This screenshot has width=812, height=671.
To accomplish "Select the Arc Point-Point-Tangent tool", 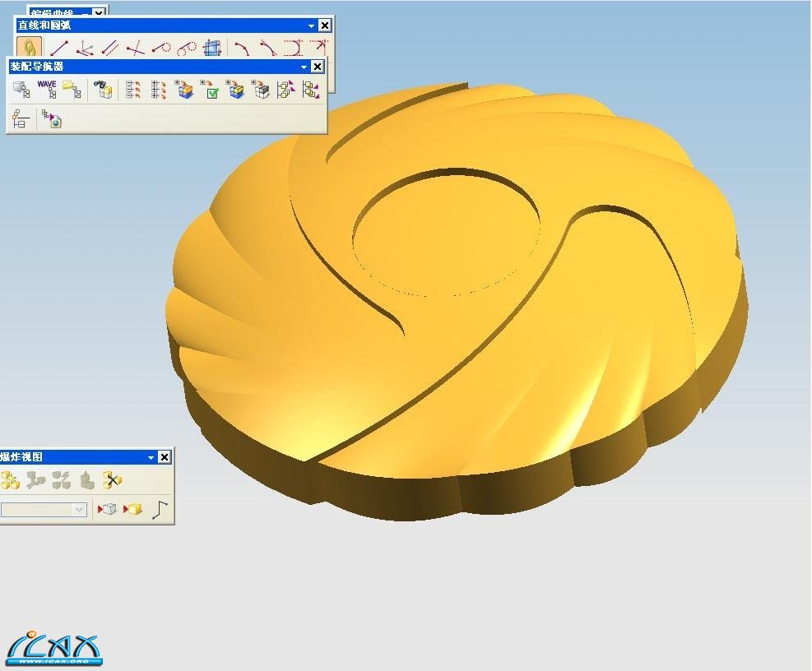I will 267,49.
